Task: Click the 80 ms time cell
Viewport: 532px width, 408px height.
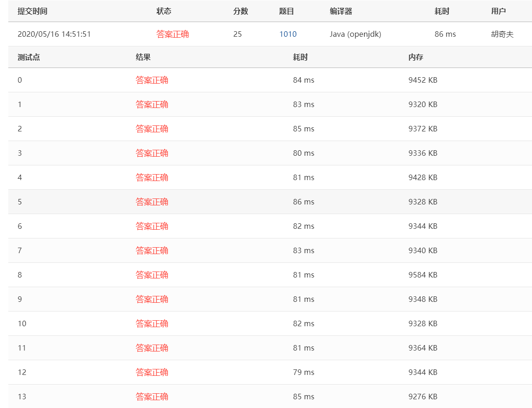Action: point(303,153)
